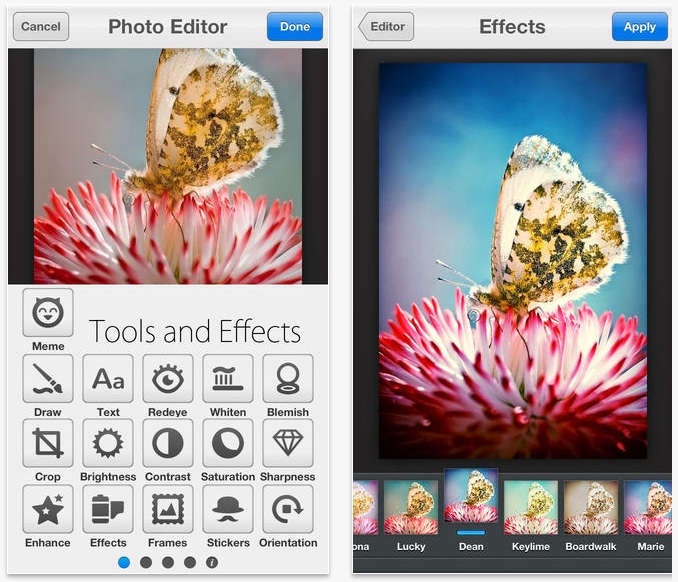Choose the Lucky effect thumbnail
Screen dimensions: 678x582
click(411, 507)
